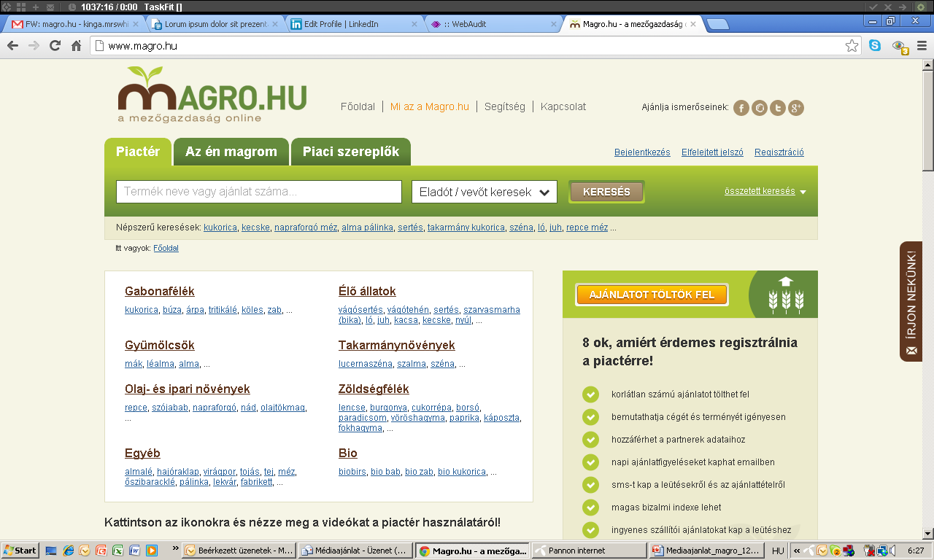Click the Chrome forward arrow
934x560 pixels.
[34, 46]
